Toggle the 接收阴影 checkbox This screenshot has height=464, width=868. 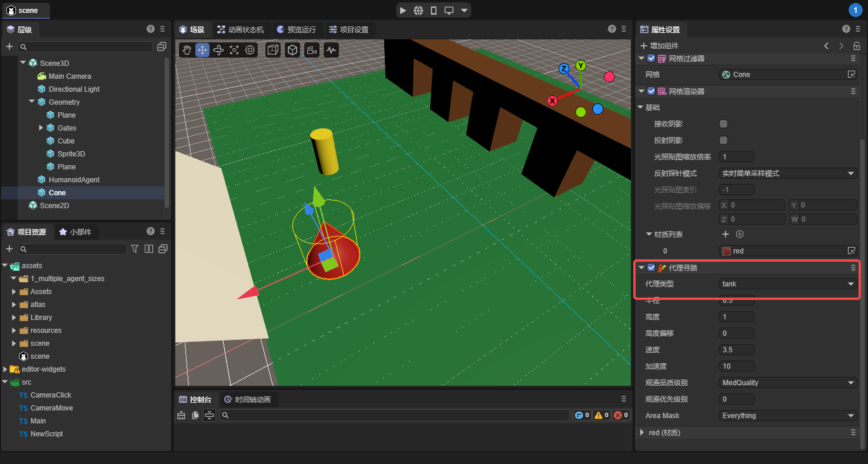pyautogui.click(x=724, y=124)
